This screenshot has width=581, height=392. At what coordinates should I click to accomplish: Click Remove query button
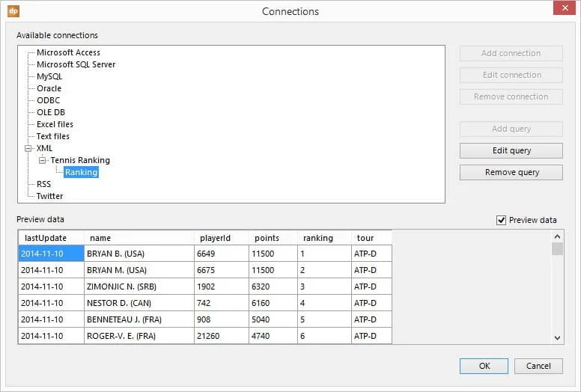coord(511,173)
